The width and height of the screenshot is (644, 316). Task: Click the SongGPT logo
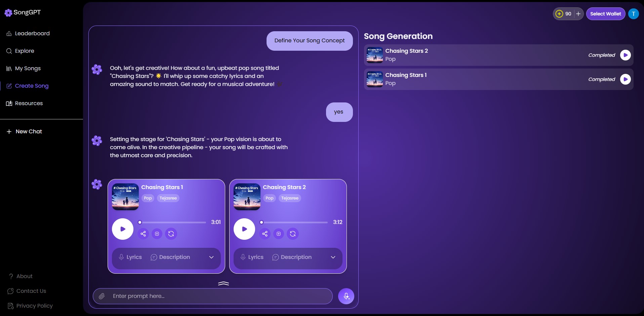click(23, 12)
